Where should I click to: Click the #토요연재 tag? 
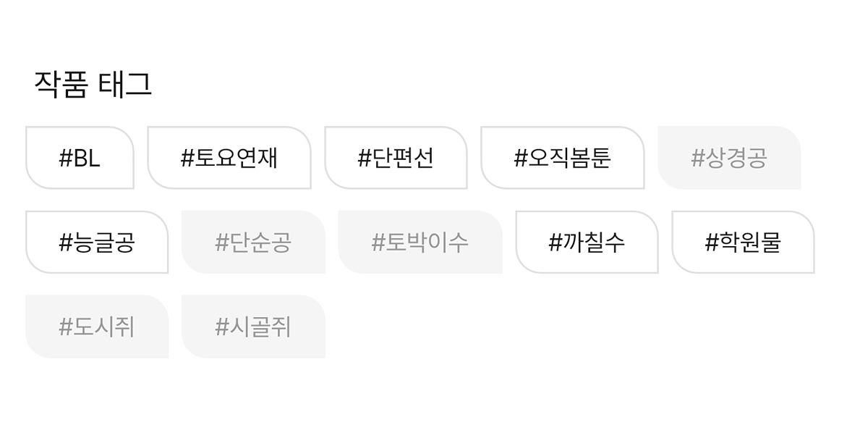(229, 158)
